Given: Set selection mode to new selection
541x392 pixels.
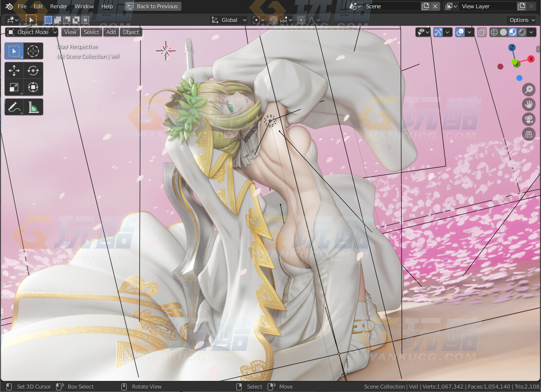Looking at the screenshot, I should [48, 20].
